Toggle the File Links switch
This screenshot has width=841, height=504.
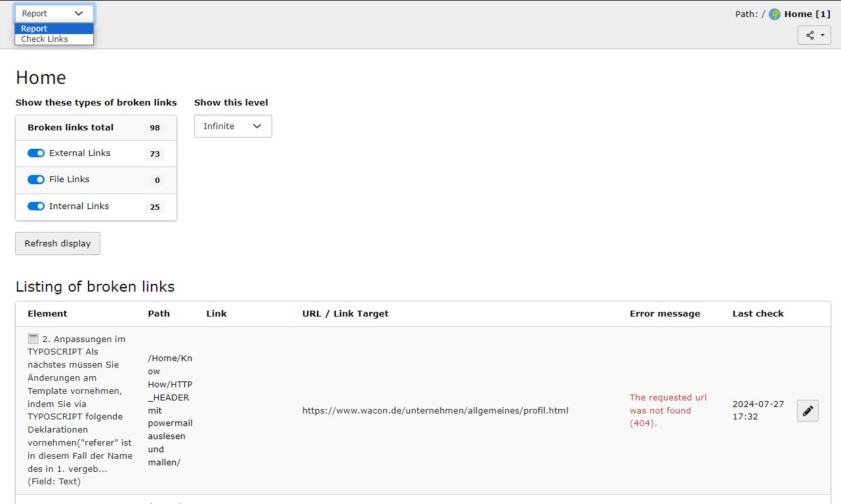[36, 180]
